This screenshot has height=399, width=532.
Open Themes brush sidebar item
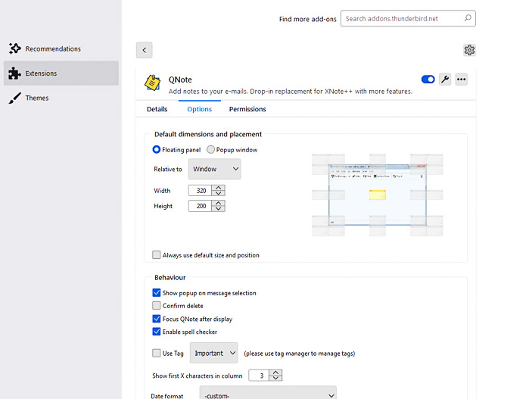(29, 98)
